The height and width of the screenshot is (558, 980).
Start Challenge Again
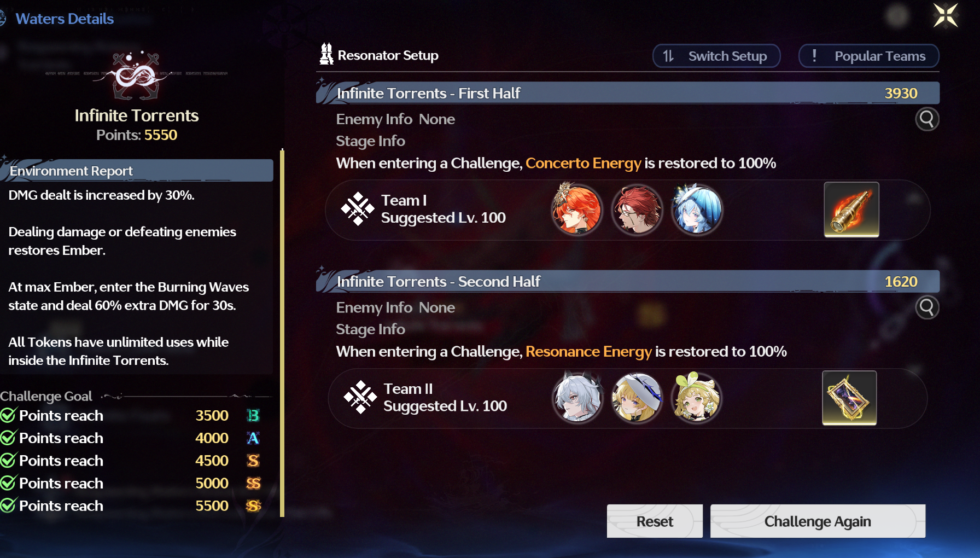tap(818, 521)
